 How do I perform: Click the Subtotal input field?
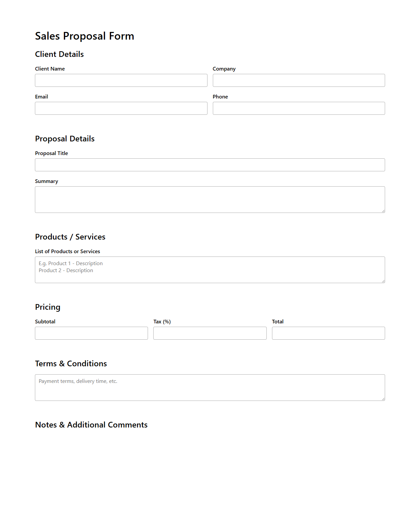[x=91, y=333]
